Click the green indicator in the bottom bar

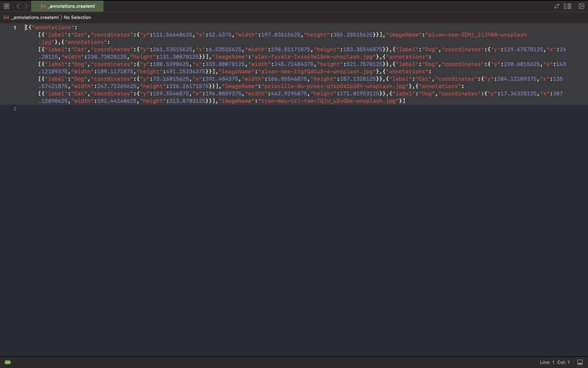click(x=7, y=362)
